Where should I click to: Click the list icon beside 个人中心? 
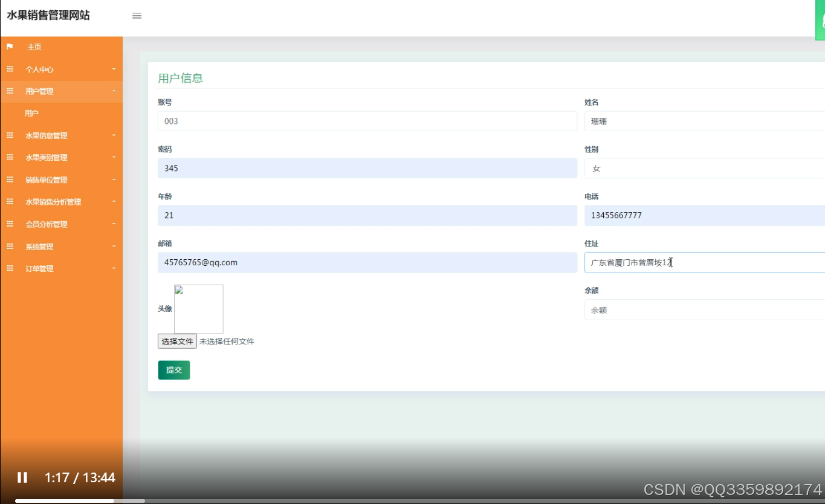click(10, 69)
